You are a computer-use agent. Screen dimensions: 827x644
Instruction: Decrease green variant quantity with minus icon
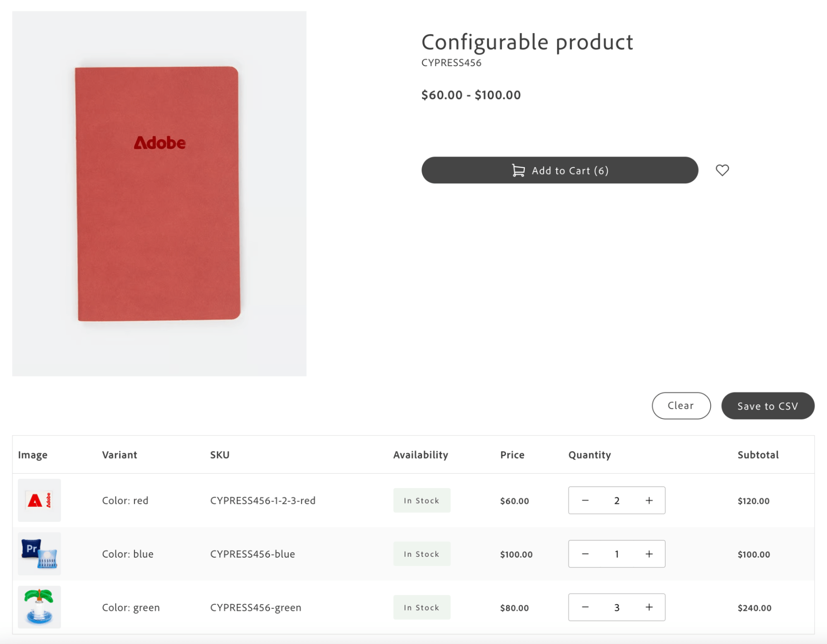pyautogui.click(x=585, y=607)
